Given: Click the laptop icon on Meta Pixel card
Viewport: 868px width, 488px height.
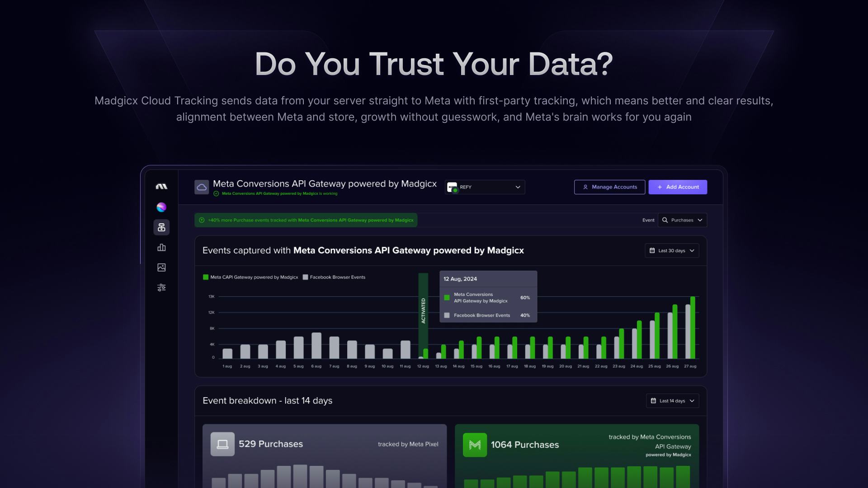Looking at the screenshot, I should point(222,444).
